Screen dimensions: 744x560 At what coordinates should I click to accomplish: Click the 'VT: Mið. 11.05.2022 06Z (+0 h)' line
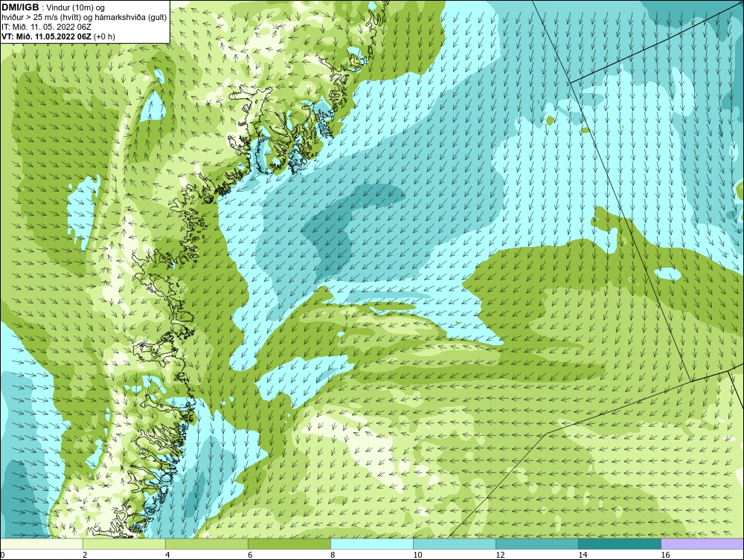click(x=58, y=36)
